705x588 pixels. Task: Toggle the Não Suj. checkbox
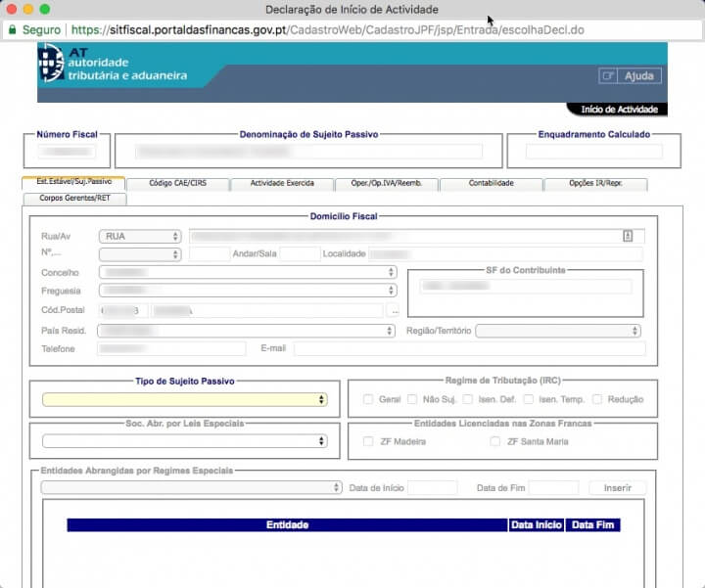click(412, 399)
